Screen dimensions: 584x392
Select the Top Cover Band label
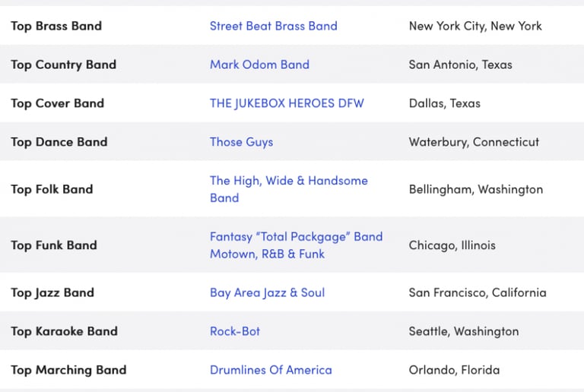(57, 103)
